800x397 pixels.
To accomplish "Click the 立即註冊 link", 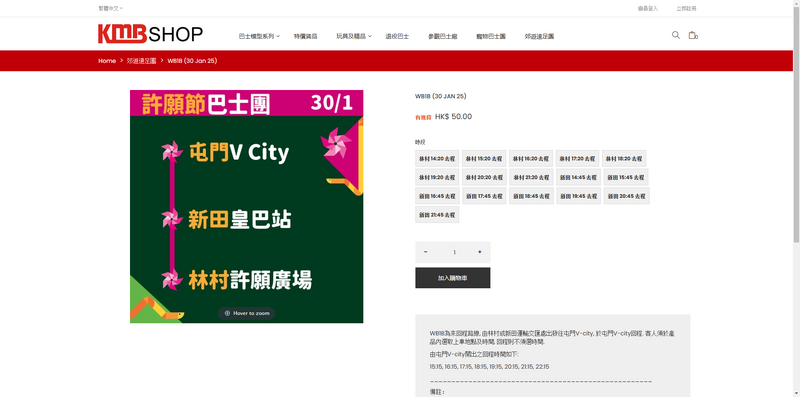I will pyautogui.click(x=686, y=8).
